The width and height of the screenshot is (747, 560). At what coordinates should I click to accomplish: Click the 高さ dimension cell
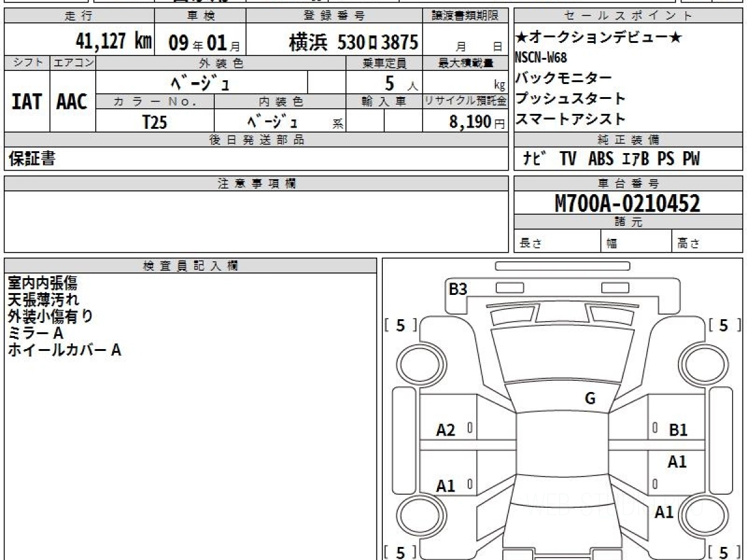point(707,241)
